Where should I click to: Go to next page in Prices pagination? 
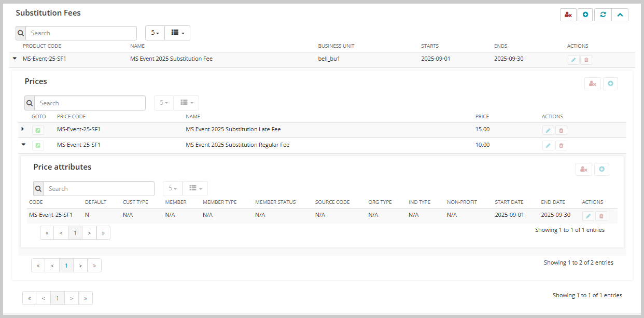click(x=80, y=266)
